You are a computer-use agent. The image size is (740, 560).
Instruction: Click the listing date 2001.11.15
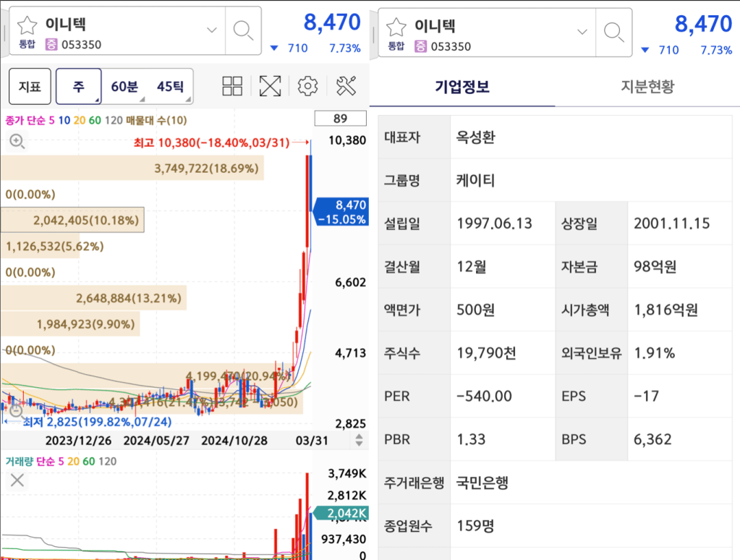pyautogui.click(x=671, y=224)
